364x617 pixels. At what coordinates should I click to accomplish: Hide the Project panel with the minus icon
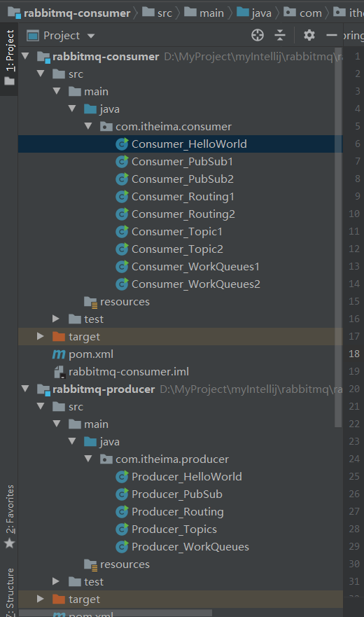click(332, 36)
